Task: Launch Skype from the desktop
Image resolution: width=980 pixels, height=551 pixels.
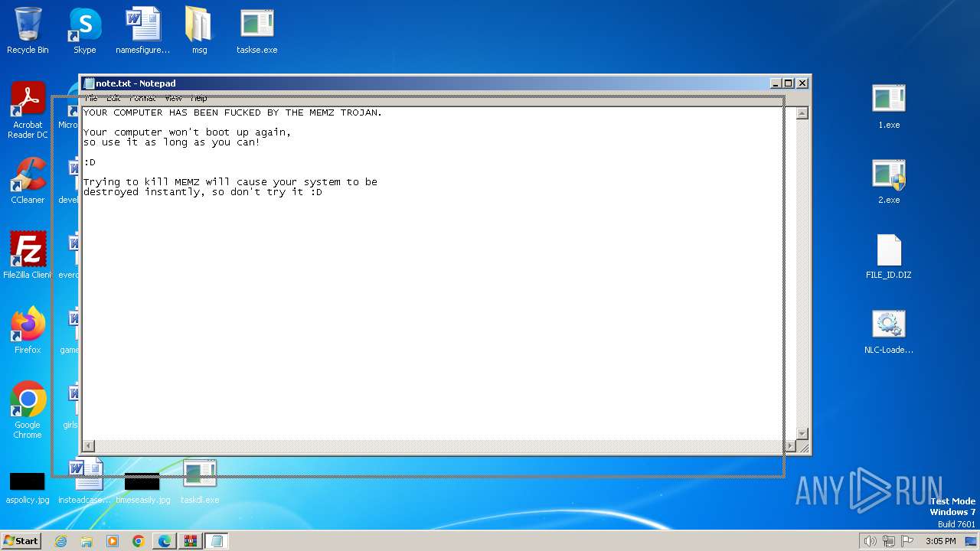Action: pyautogui.click(x=84, y=31)
